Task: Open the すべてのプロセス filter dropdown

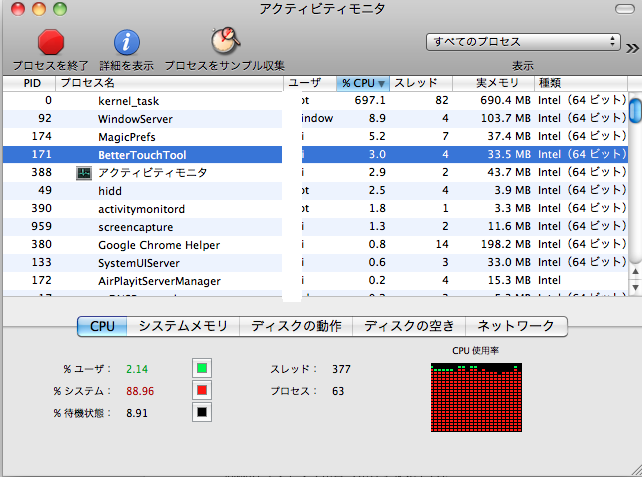Action: (x=523, y=42)
